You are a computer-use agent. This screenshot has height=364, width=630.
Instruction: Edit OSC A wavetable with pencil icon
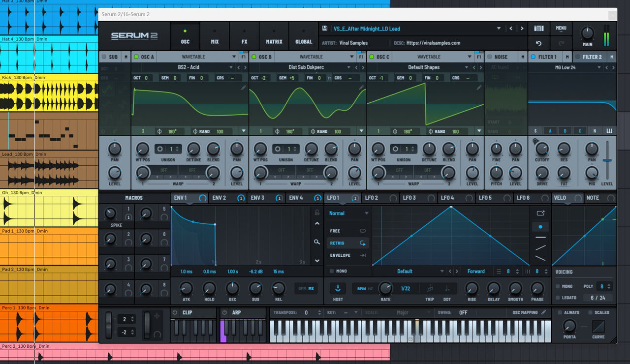coord(244,88)
